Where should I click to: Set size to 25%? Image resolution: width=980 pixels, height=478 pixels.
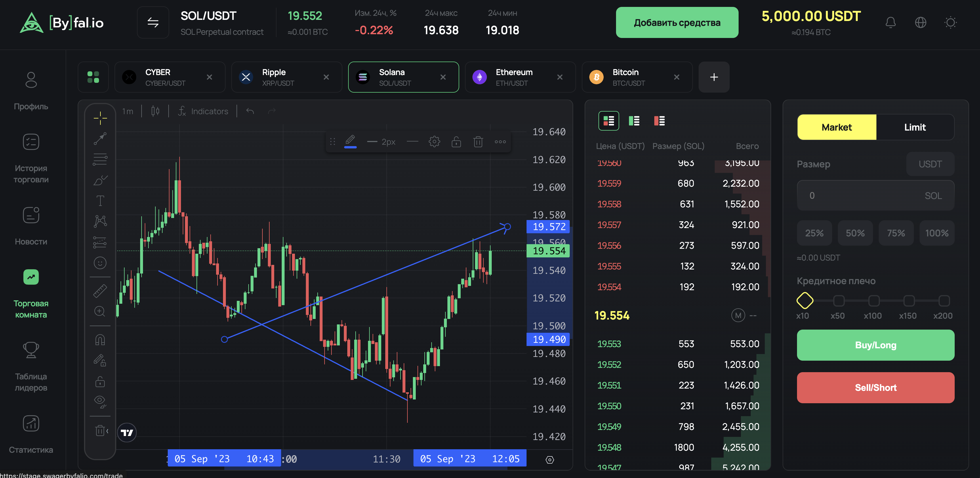(814, 233)
